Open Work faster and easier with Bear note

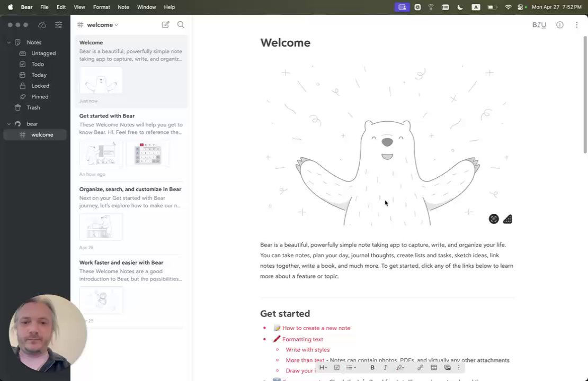coord(131,292)
